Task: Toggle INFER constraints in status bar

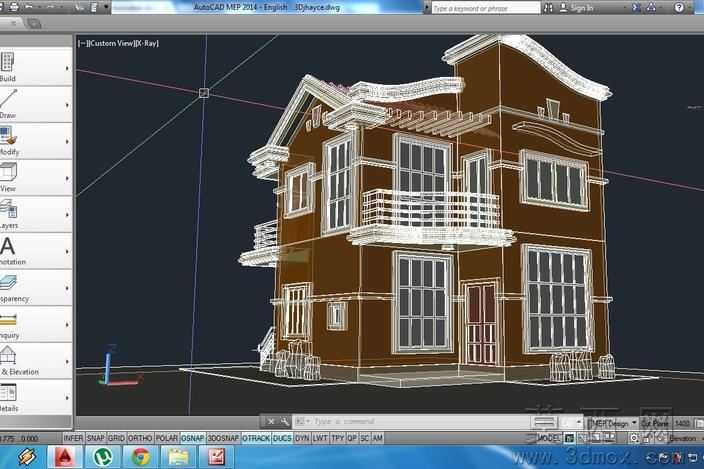Action: click(x=73, y=438)
